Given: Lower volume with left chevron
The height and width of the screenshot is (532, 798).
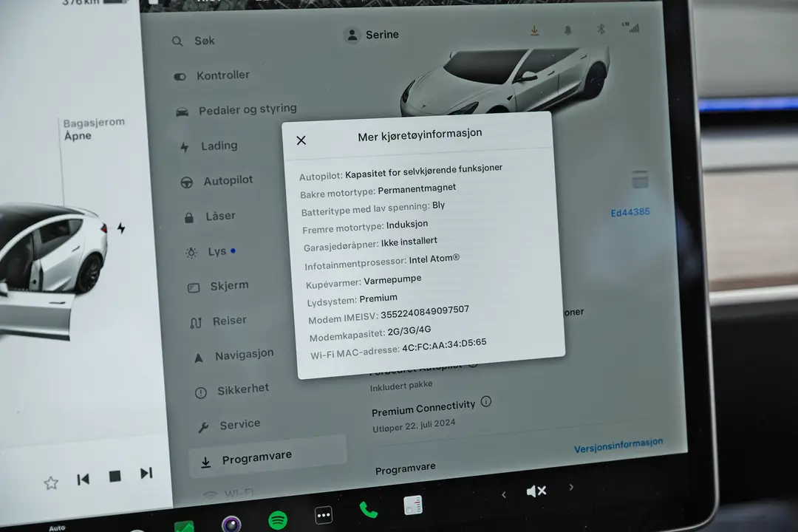Looking at the screenshot, I should tap(504, 494).
